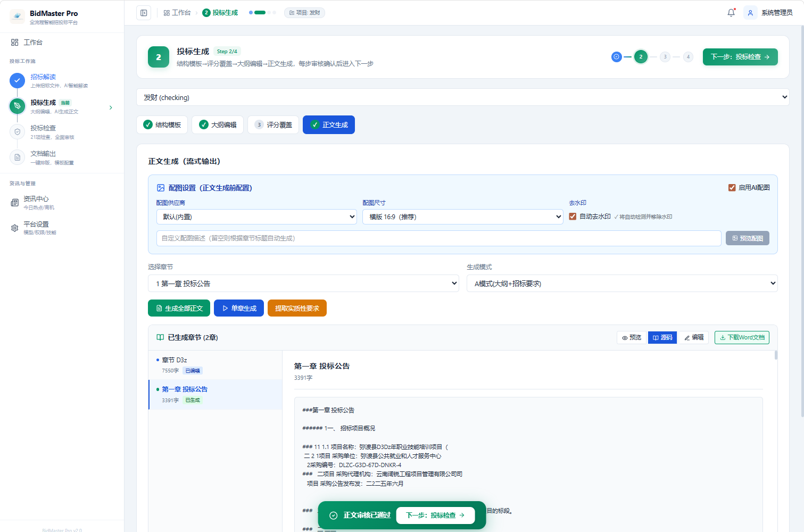Click the 工作台 breadcrumb link

177,13
